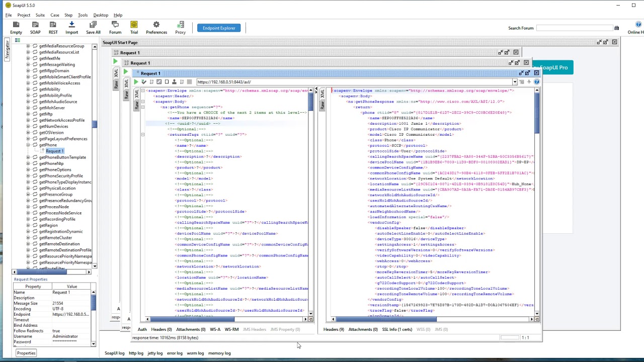Click the help question mark icon
This screenshot has width=644, height=362.
click(x=536, y=81)
